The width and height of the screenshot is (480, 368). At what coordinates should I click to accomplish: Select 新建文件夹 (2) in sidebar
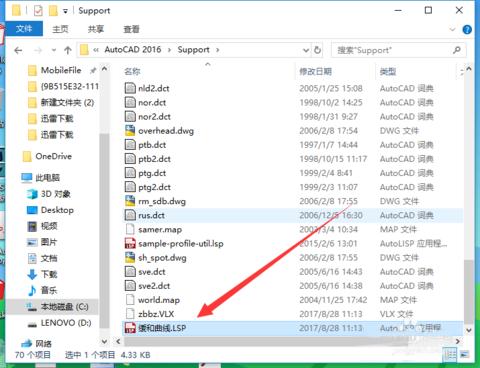coord(61,102)
